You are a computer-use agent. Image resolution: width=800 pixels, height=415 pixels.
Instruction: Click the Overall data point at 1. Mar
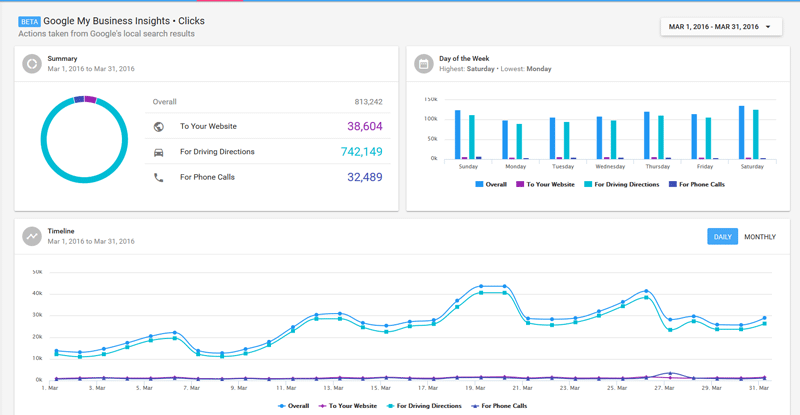tap(56, 351)
